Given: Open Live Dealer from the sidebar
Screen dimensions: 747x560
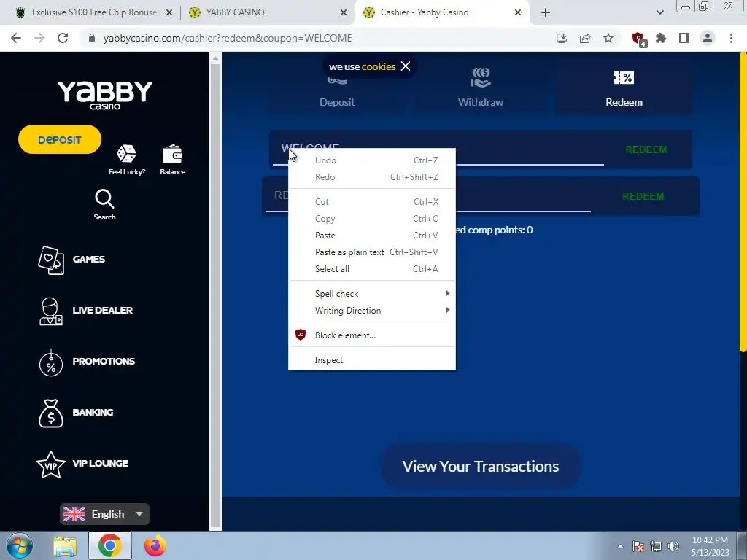Looking at the screenshot, I should click(85, 311).
